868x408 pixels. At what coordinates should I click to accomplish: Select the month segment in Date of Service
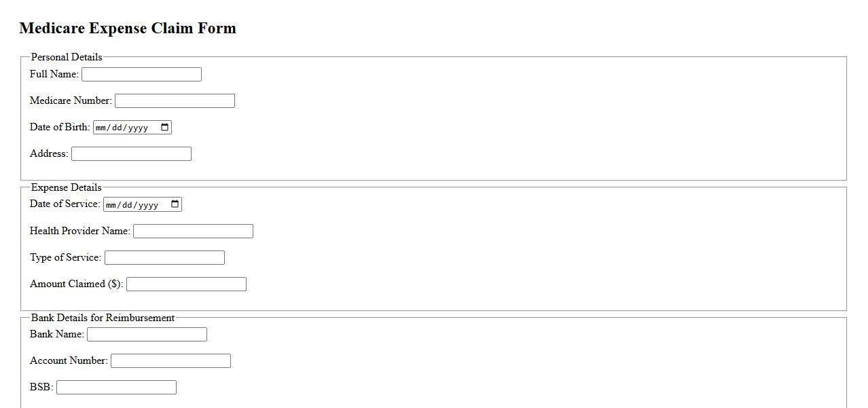[x=111, y=205]
